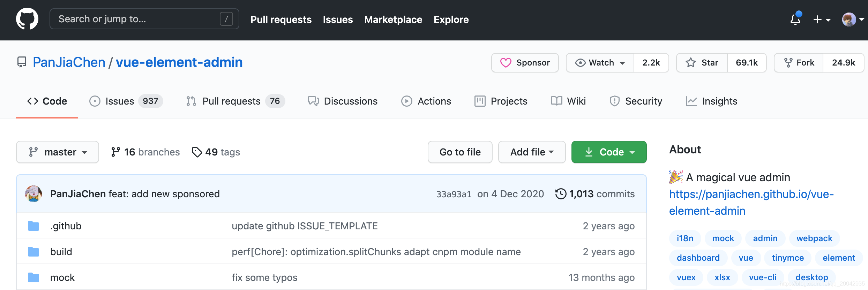Select the webpack topic tag
868x290 pixels.
pyautogui.click(x=814, y=238)
